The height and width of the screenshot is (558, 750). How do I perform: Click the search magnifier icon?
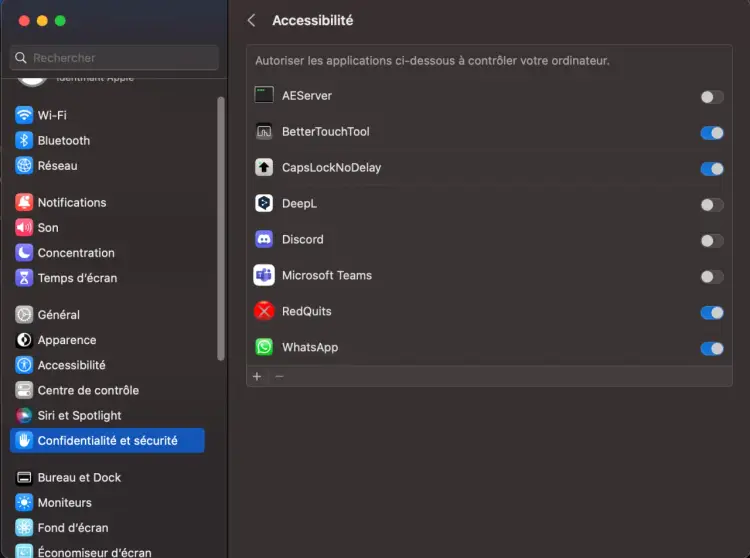tap(21, 58)
